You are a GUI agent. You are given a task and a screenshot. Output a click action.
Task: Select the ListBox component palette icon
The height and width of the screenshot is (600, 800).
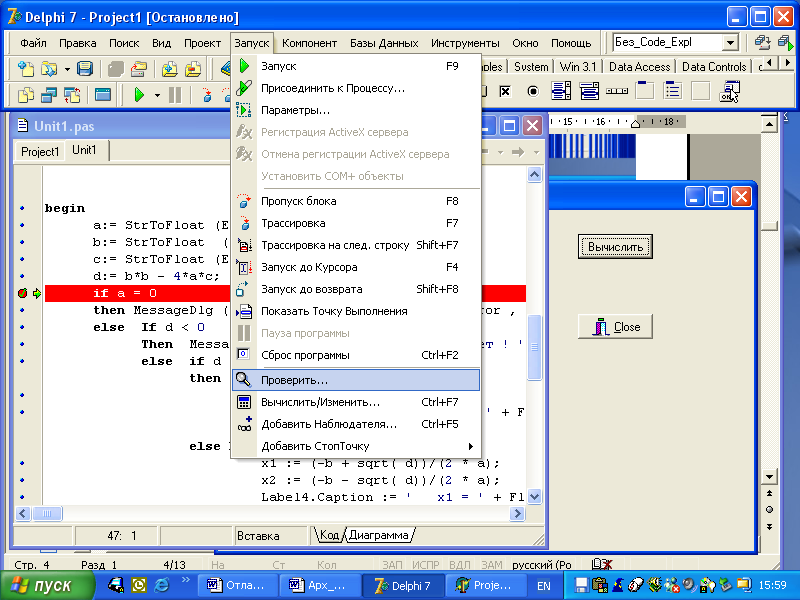click(561, 91)
